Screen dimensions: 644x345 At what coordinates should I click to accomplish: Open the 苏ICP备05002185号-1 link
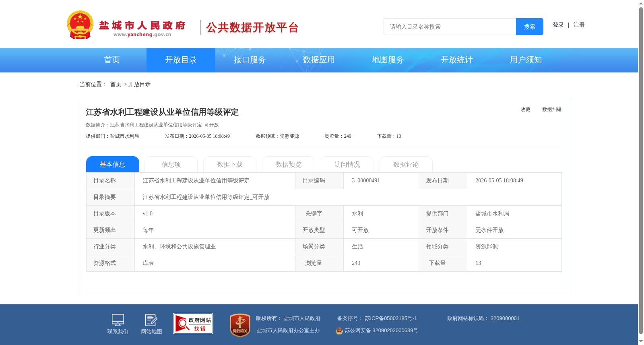(391, 318)
